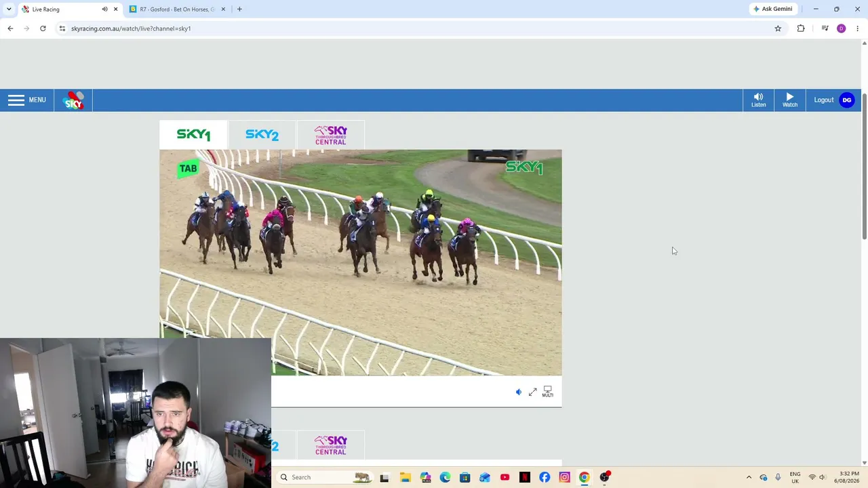
Task: Go back in the browser
Action: click(x=10, y=28)
